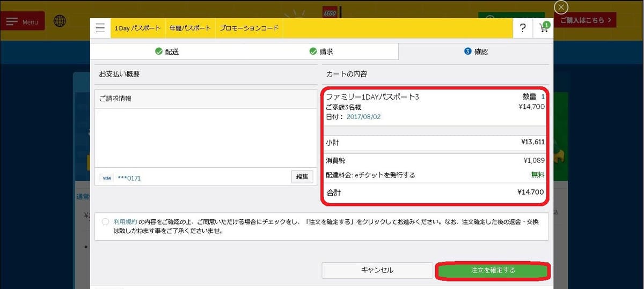Open the red Menu button
Image resolution: width=644 pixels, height=289 pixels.
[22, 21]
